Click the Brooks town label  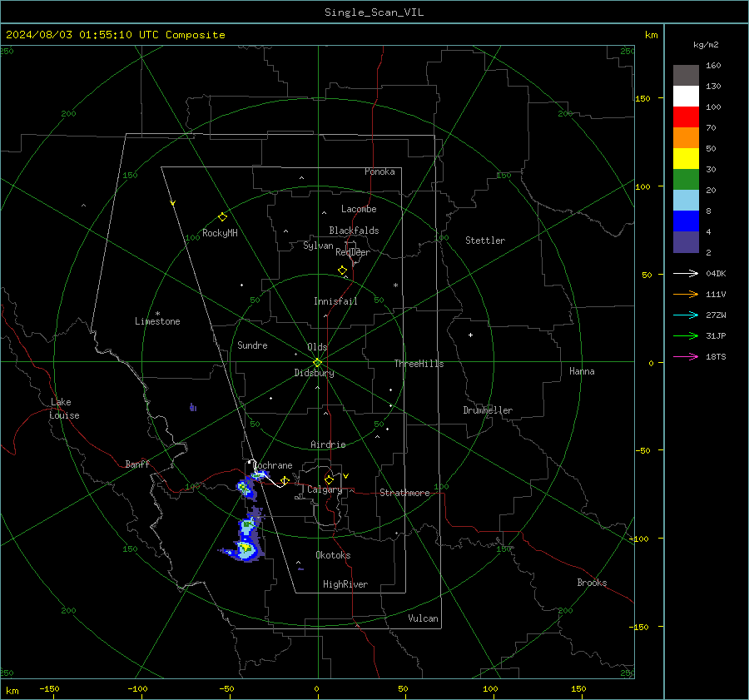point(592,583)
